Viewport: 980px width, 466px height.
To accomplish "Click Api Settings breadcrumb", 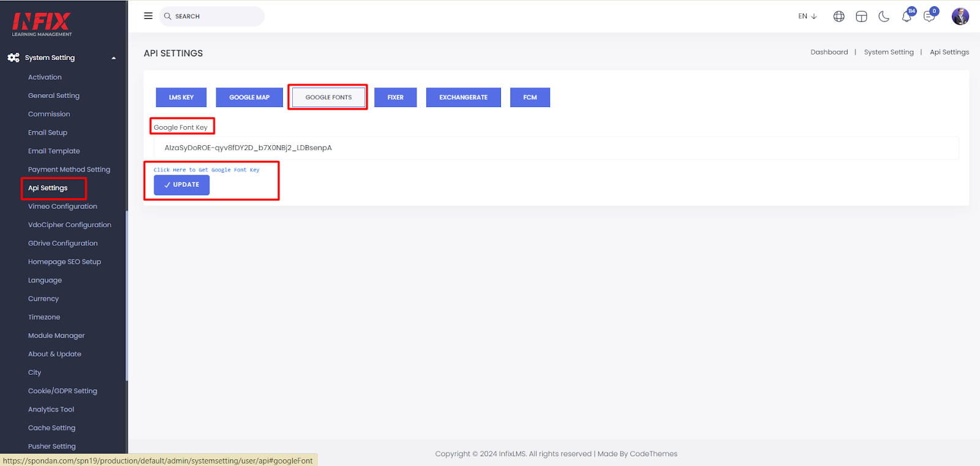I will click(x=949, y=52).
